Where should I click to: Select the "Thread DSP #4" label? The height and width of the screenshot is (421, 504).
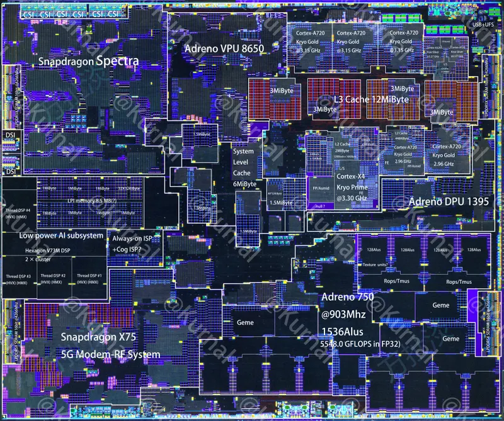pos(18,210)
